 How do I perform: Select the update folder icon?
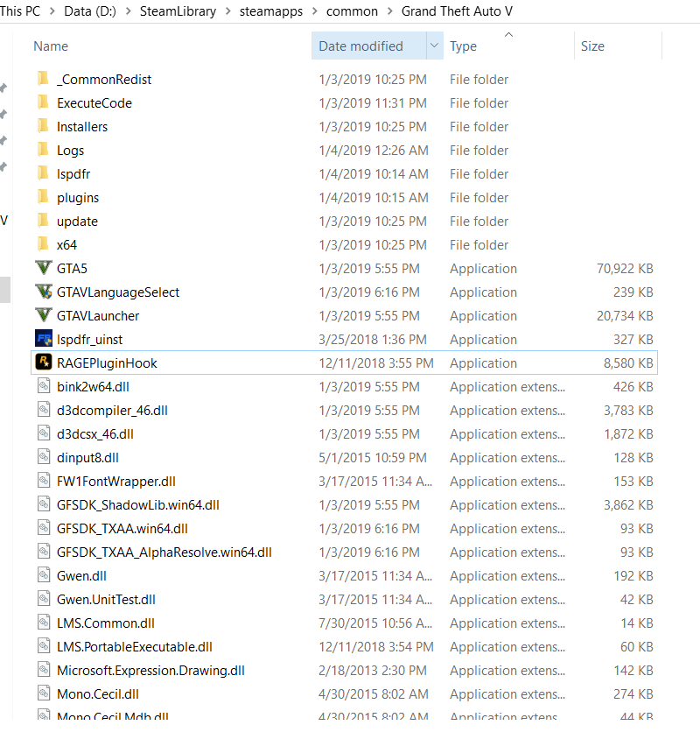point(43,221)
